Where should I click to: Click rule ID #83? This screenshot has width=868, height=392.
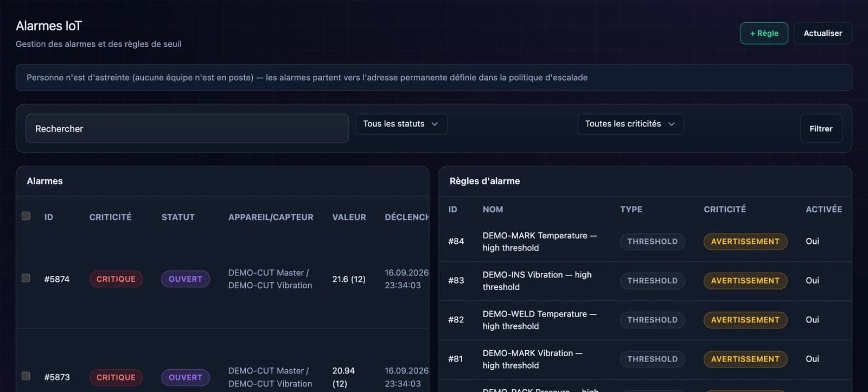pyautogui.click(x=456, y=281)
